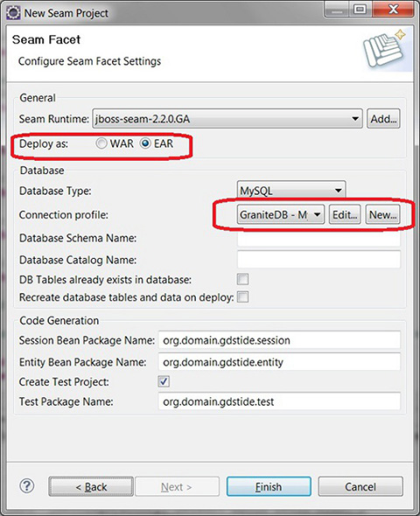Viewport: 420px width, 516px height.
Task: Open the Database Type MySQL dropdown
Action: [291, 191]
